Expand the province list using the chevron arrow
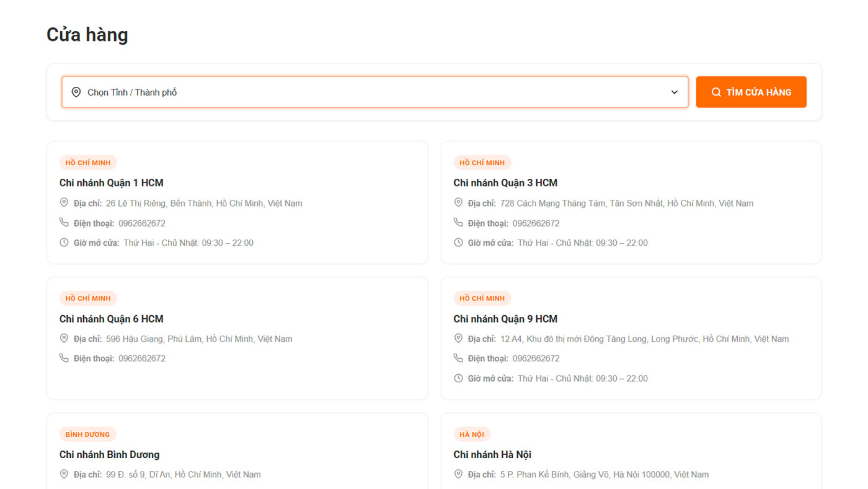The image size is (868, 489). [x=675, y=92]
